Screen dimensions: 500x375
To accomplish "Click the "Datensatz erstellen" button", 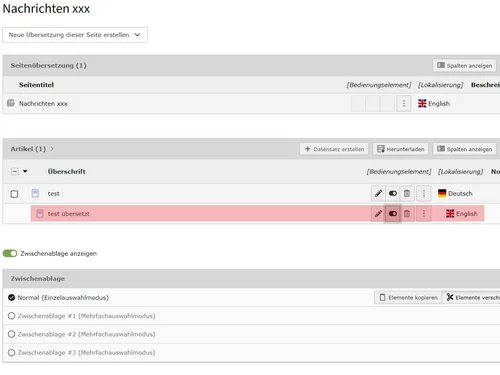I will 334,149.
